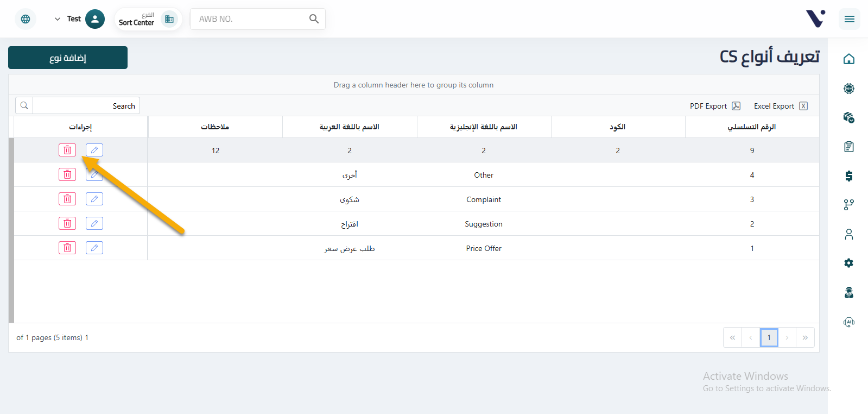
Task: Edit the row with serial 9
Action: 94,150
